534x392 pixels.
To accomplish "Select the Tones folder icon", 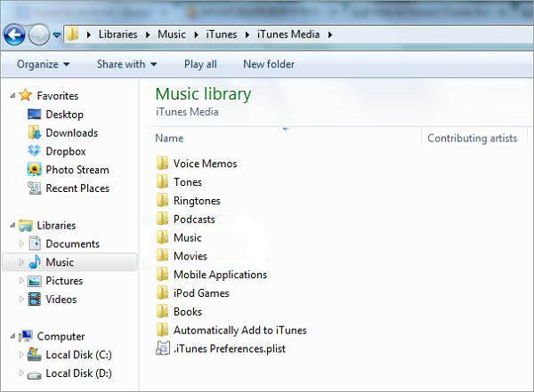I will tap(163, 181).
